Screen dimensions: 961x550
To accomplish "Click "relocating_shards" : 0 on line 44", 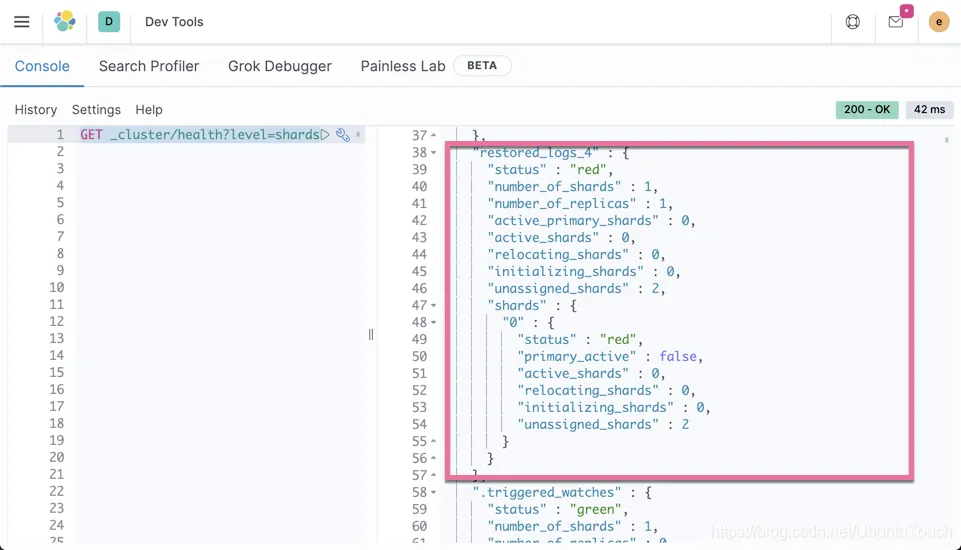I will [576, 255].
